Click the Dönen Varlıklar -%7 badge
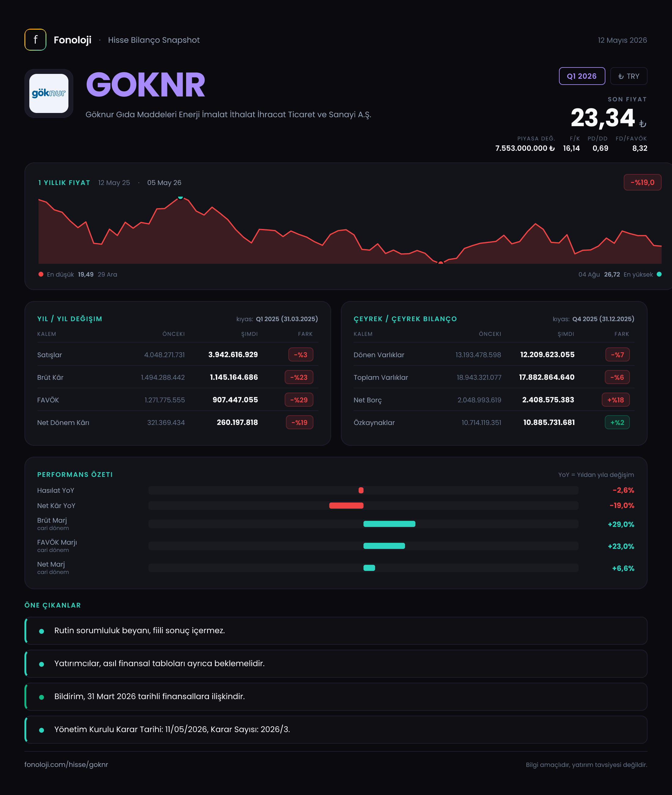The image size is (672, 795). pyautogui.click(x=618, y=354)
